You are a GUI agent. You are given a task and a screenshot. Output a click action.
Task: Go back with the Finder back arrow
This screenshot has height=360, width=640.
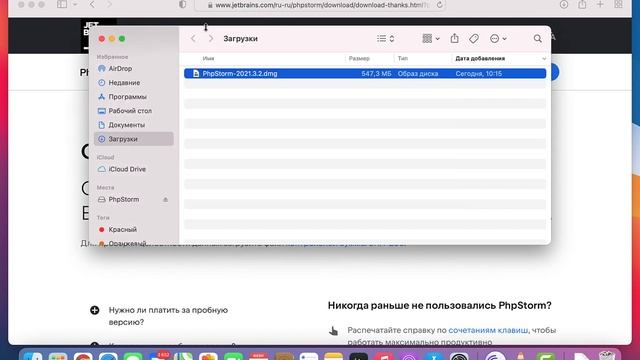193,39
